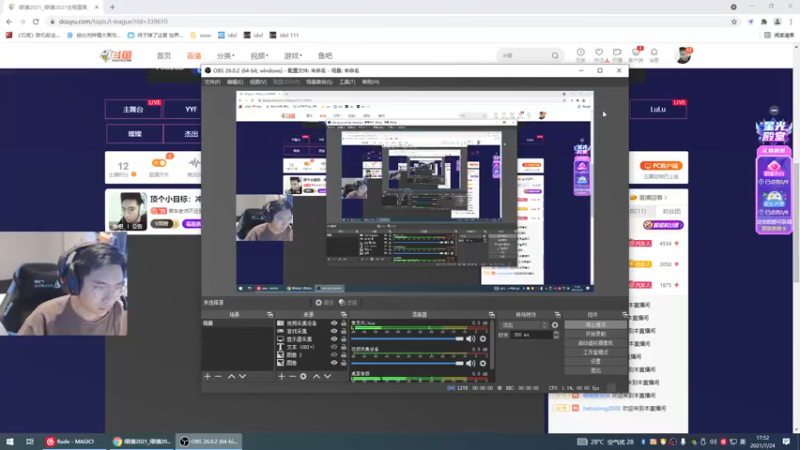Toggle visibility of 显示器采集 source
This screenshot has height=450, width=800.
click(334, 339)
